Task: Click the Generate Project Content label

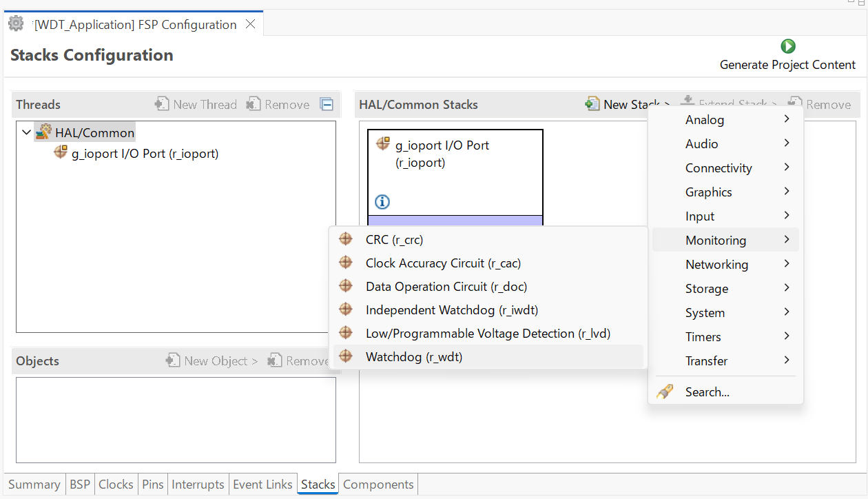Action: (787, 65)
